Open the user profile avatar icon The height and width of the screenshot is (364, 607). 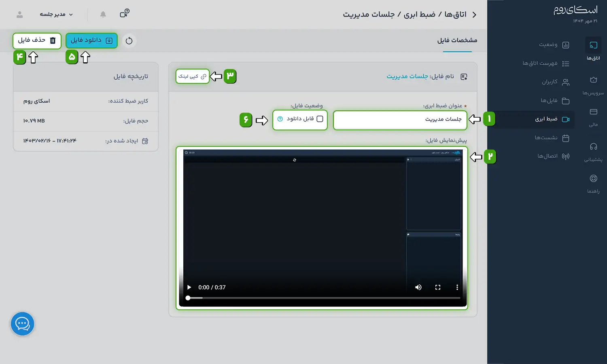point(19,15)
